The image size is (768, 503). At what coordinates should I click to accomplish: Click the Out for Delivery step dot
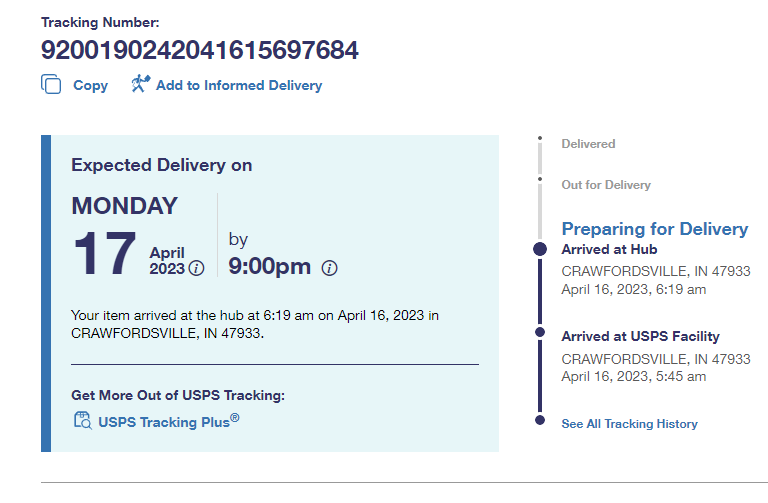539,180
